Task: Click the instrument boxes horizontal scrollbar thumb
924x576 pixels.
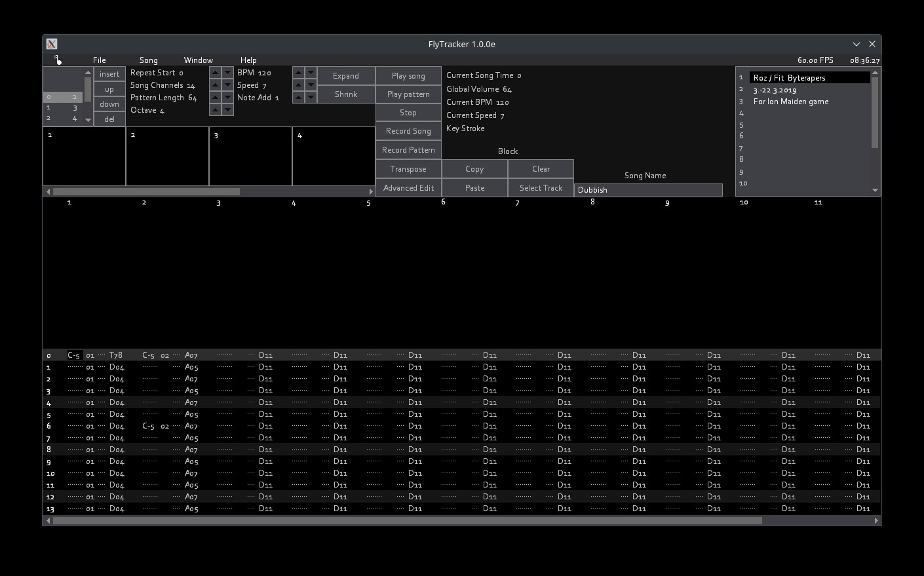Action: click(146, 192)
